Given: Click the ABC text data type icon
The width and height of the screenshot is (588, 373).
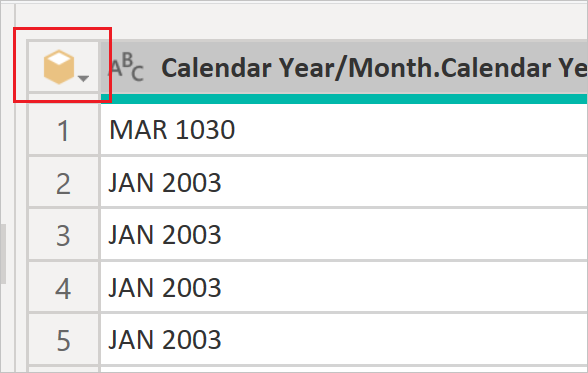Looking at the screenshot, I should click(x=127, y=67).
